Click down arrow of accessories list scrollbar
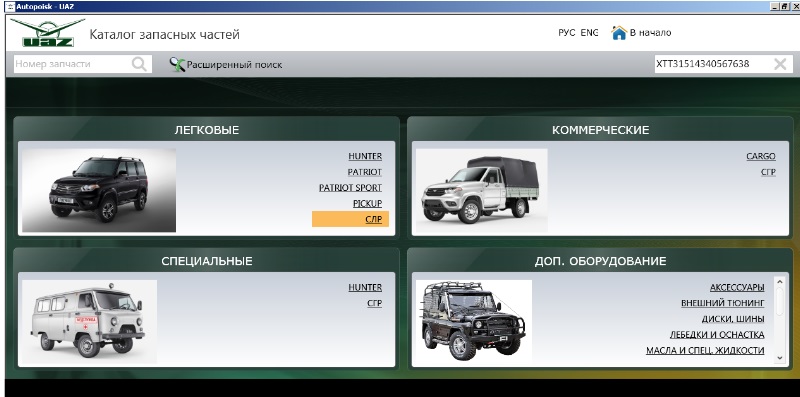 click(x=779, y=358)
